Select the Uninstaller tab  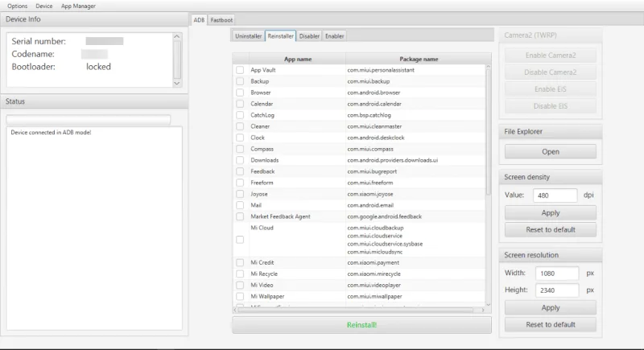[248, 36]
